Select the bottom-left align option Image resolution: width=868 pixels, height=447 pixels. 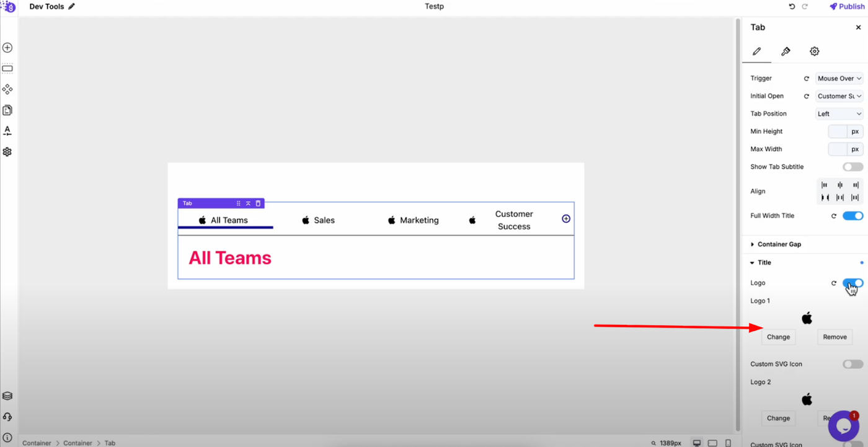click(825, 198)
